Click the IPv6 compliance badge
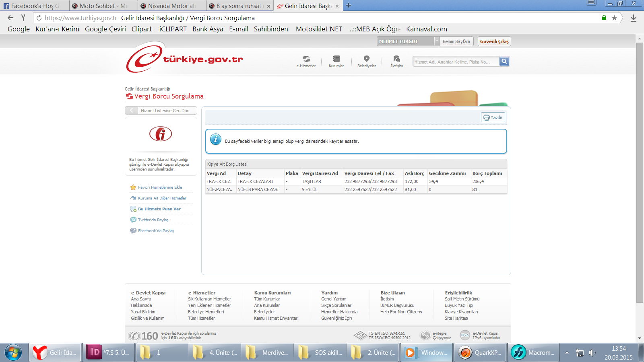Viewport: 644px width, 362px height. coord(465,335)
